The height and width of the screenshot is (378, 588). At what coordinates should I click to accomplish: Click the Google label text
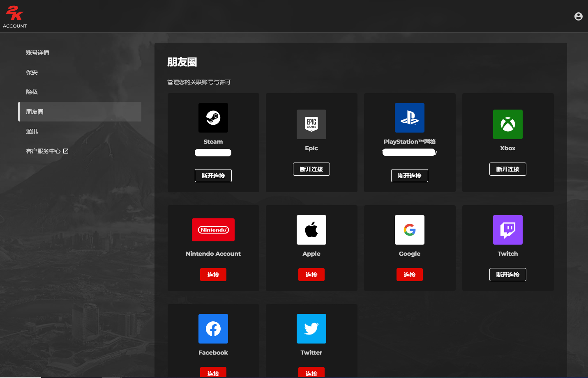(x=410, y=254)
